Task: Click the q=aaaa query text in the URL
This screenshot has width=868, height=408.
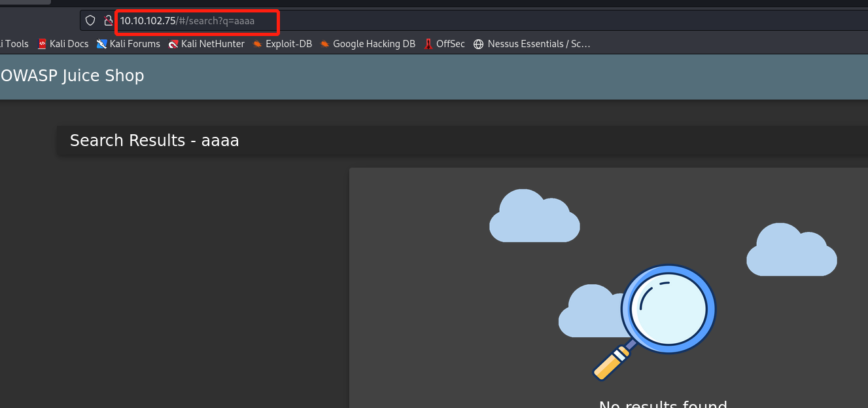Action: (239, 21)
